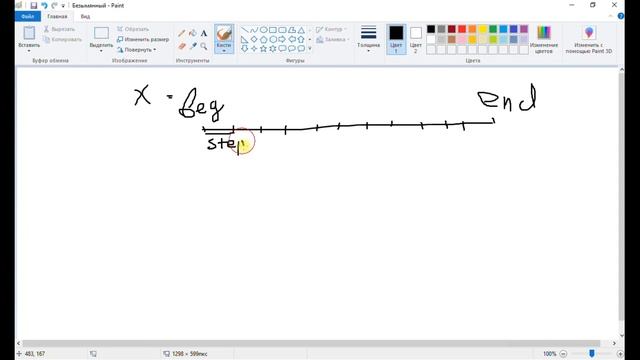Click the vertical scrollbar down arrow
The image size is (640, 360).
coord(622,336)
